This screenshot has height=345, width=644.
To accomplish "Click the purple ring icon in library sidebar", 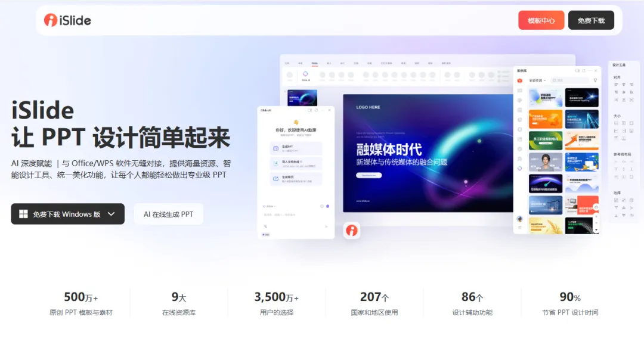I will pos(519,168).
